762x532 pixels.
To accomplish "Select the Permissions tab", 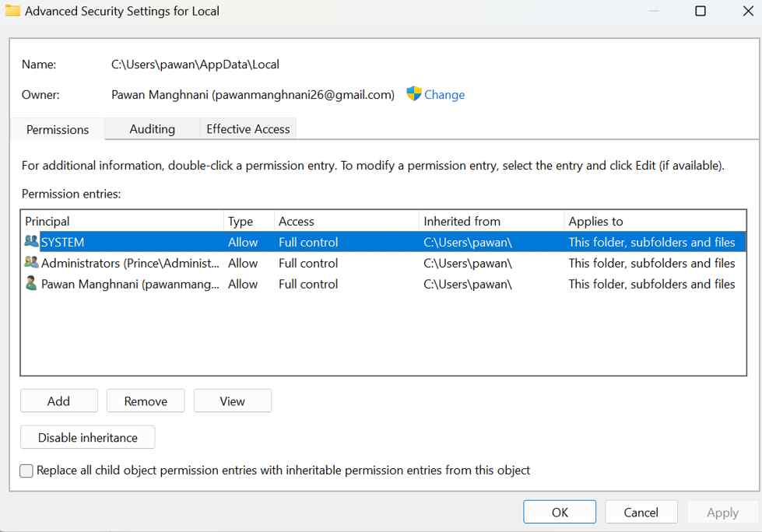I will pos(58,130).
